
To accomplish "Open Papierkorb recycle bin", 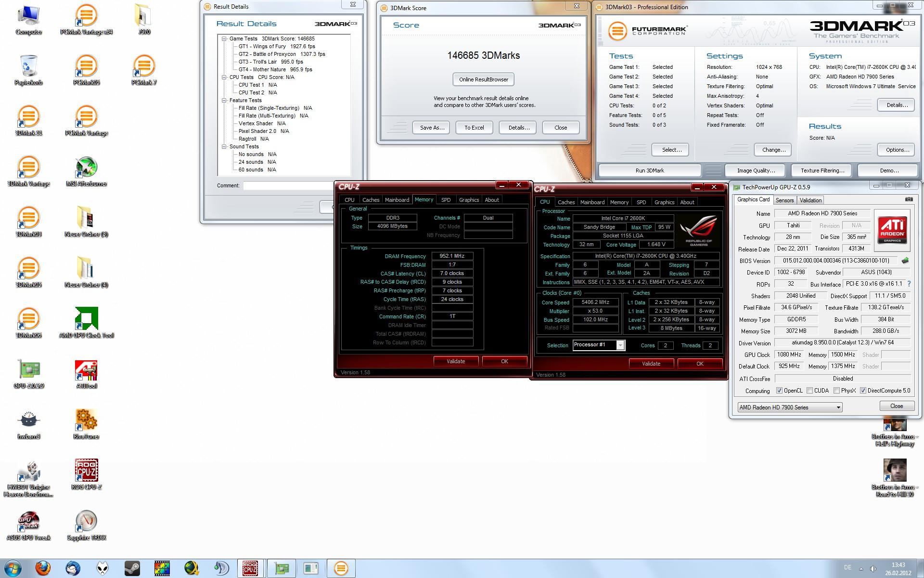I will point(28,70).
